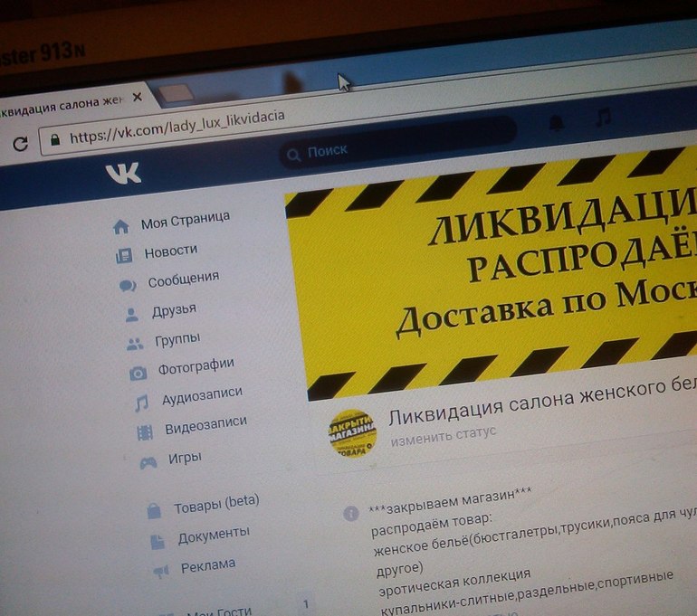Click the Фотографии camera icon
Screen dimensions: 697x616
(138, 373)
